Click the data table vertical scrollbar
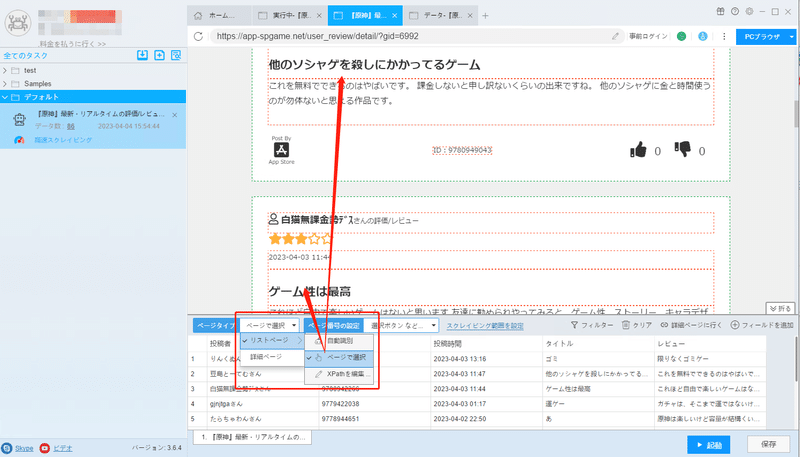This screenshot has width=800, height=457. click(796, 360)
